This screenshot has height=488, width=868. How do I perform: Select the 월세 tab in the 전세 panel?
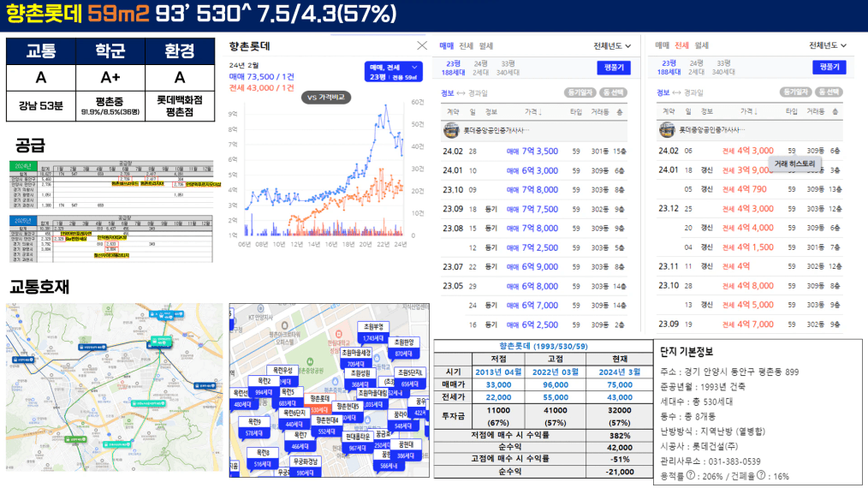click(x=701, y=45)
